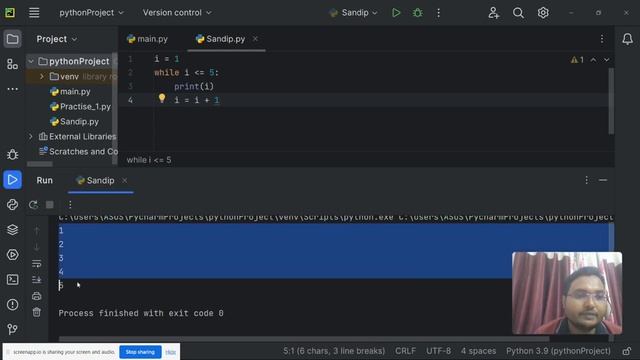
Task: Open IDE settings gear
Action: pos(543,13)
